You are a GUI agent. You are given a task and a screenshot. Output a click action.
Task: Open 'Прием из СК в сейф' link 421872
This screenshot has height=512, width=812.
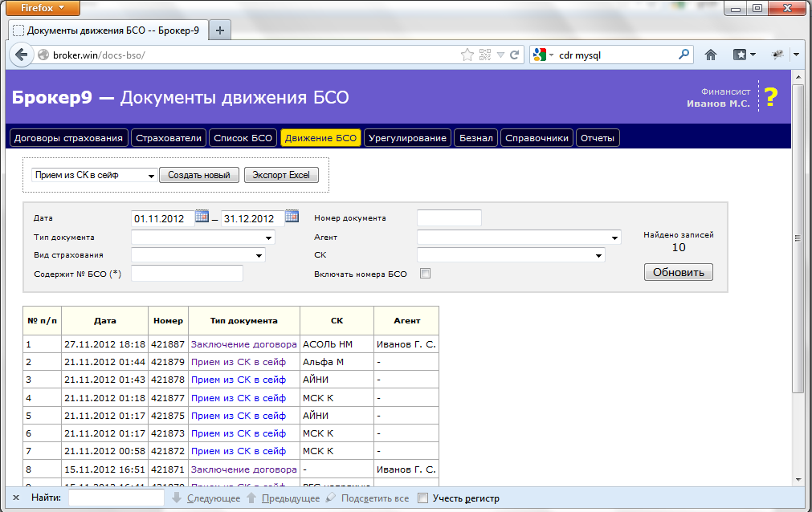(x=239, y=451)
